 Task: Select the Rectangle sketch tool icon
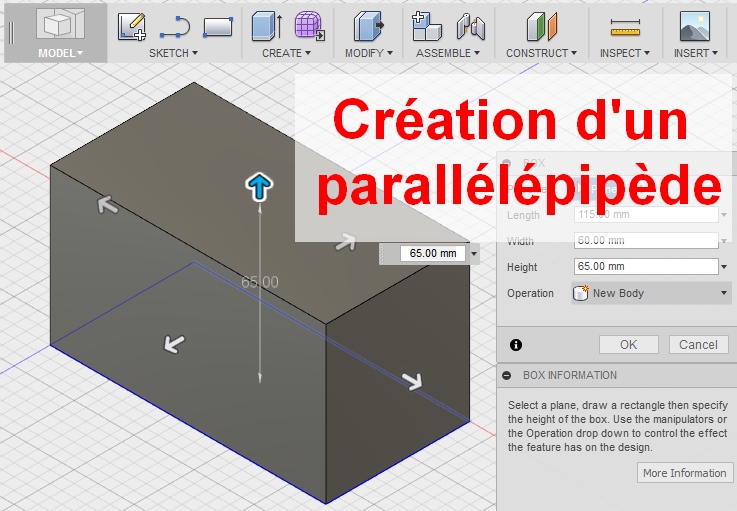pyautogui.click(x=218, y=27)
